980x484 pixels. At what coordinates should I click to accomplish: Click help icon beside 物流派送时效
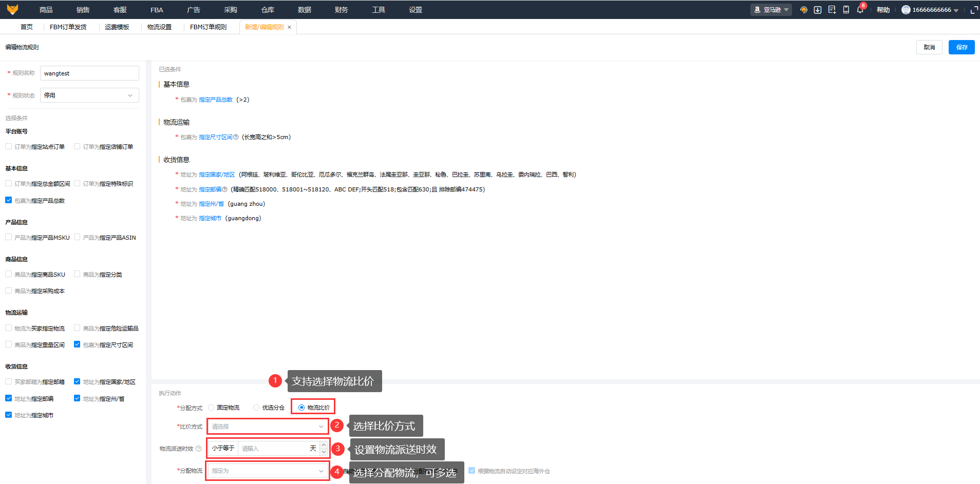[x=199, y=449]
